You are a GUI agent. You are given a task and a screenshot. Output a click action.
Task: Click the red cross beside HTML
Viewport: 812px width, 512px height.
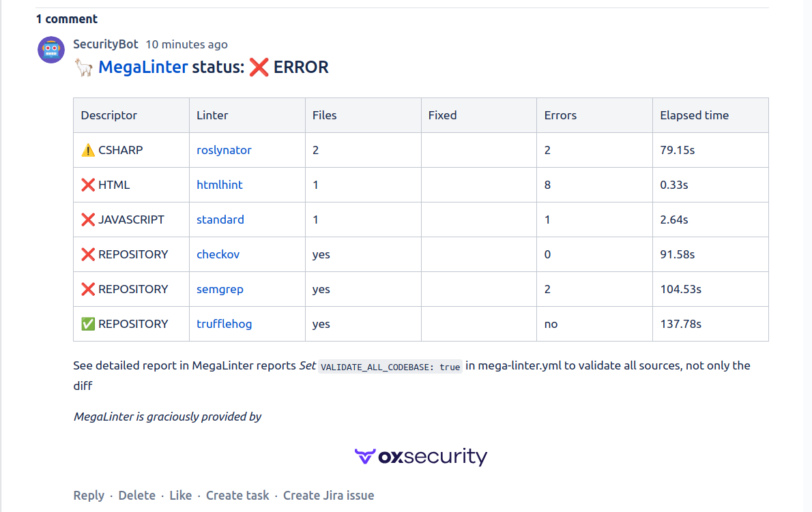click(88, 185)
